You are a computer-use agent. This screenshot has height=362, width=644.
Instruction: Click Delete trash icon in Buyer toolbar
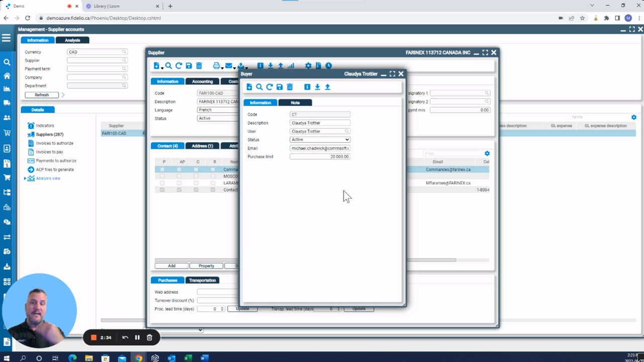coord(290,87)
